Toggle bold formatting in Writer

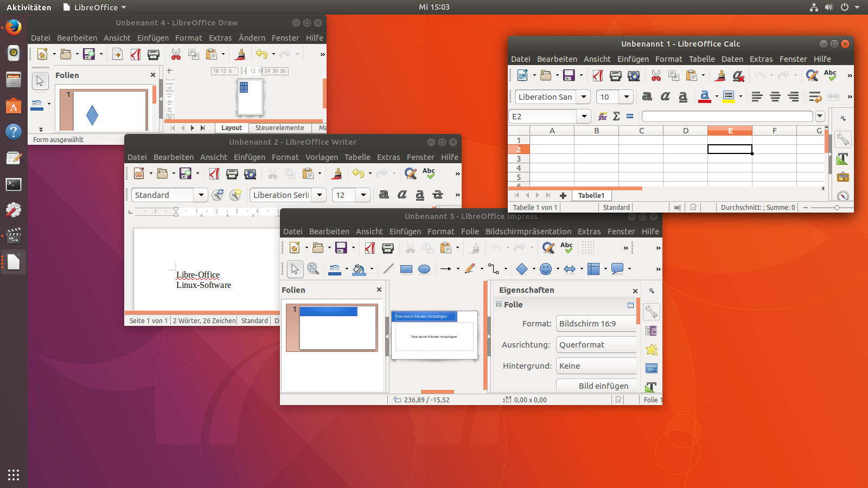coord(384,195)
